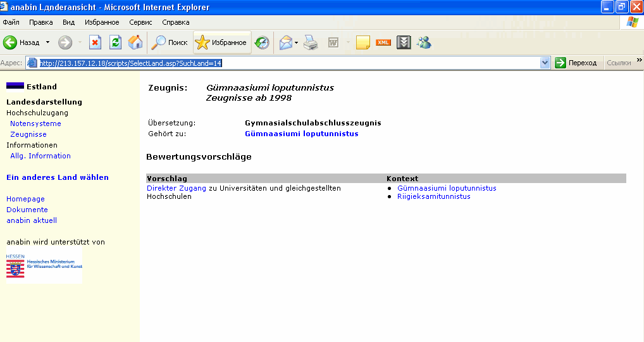Click the Ein anderes Land wählen link
The image size is (644, 342).
pyautogui.click(x=58, y=177)
